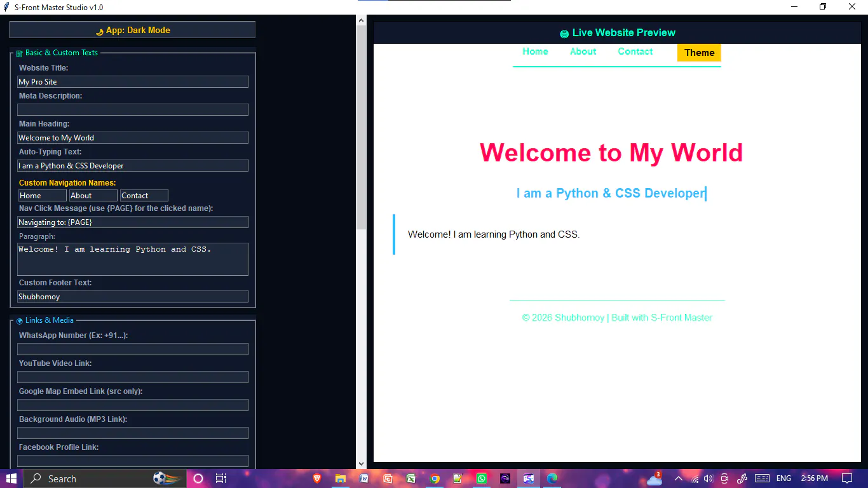Open the Windows Ink pen tray icon
The height and width of the screenshot is (488, 868).
(x=742, y=478)
